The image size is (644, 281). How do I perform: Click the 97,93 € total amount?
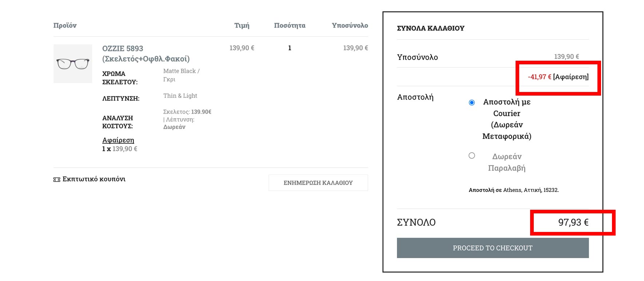[573, 222]
